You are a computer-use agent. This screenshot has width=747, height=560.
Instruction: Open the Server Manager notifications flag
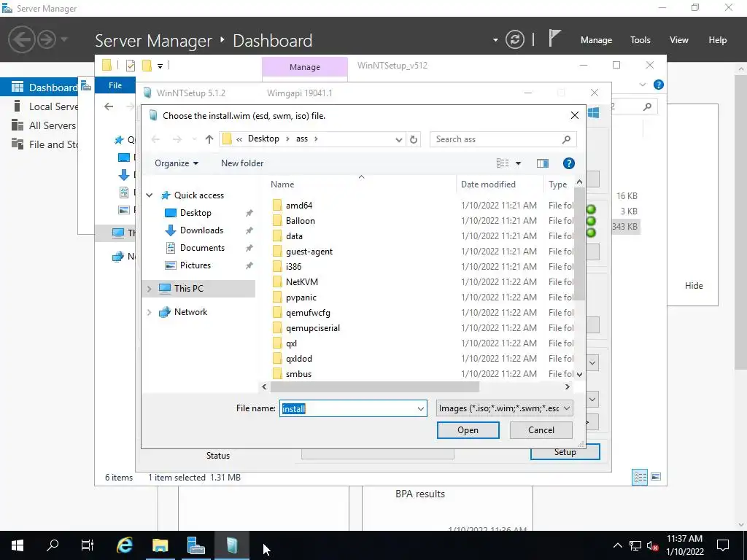pyautogui.click(x=554, y=38)
